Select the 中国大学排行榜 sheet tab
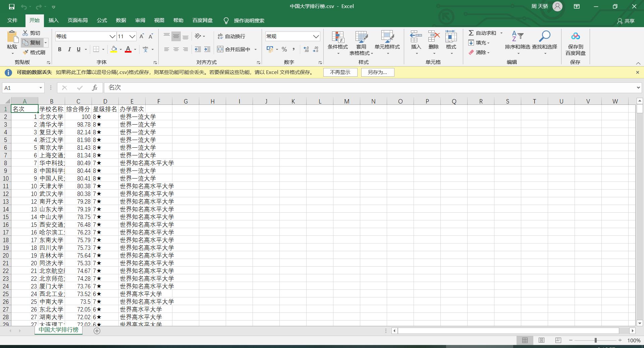Image resolution: width=644 pixels, height=348 pixels. pyautogui.click(x=58, y=330)
